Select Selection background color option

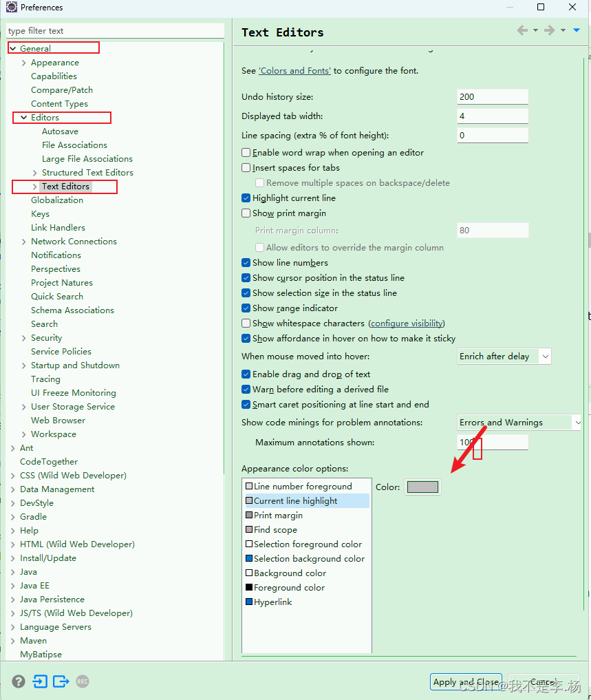[x=305, y=558]
